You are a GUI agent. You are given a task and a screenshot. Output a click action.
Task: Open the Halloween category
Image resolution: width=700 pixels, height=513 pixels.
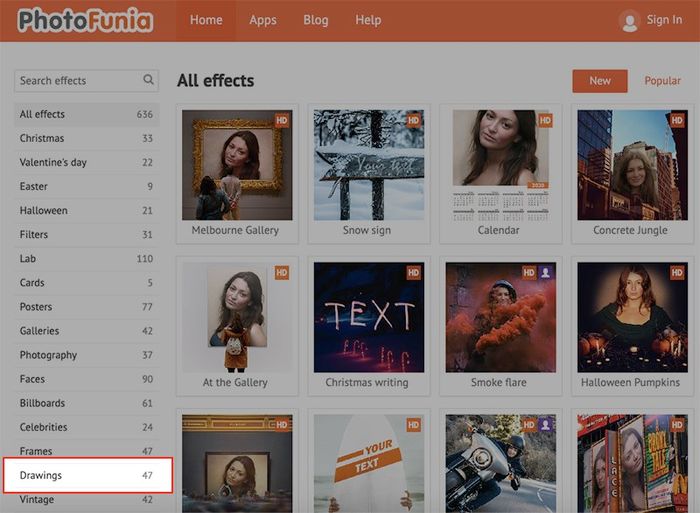[x=87, y=211]
